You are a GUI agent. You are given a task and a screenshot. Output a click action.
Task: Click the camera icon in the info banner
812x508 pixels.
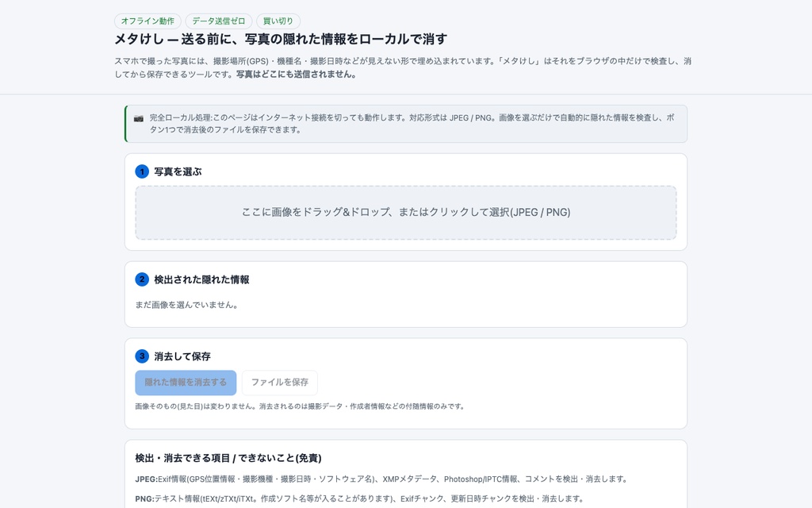[138, 118]
